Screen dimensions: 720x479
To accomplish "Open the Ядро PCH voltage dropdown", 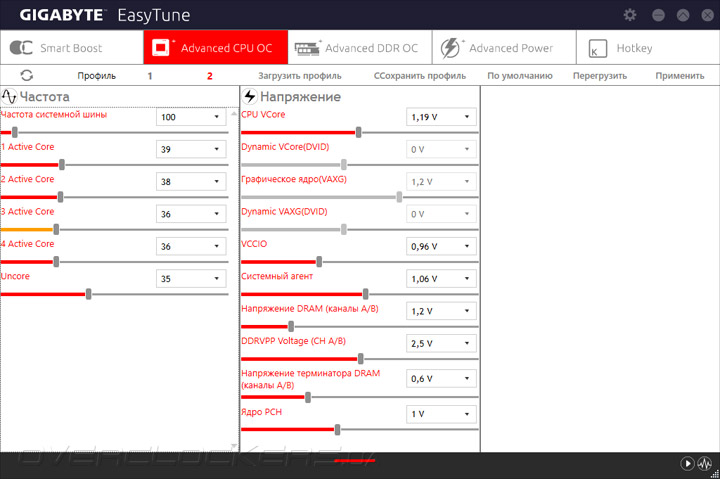I will (441, 414).
